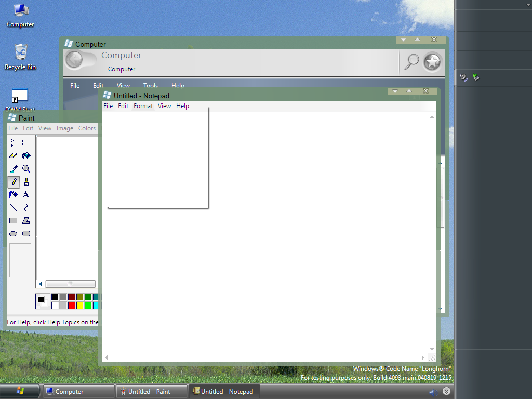This screenshot has height=399, width=532.
Task: Open Paint View menu
Action: click(x=45, y=128)
